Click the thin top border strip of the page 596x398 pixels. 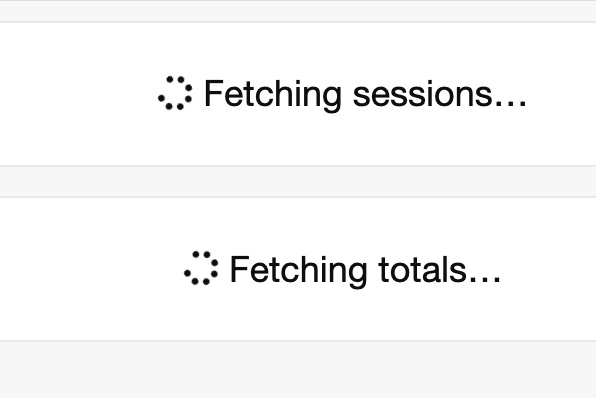(x=298, y=0)
